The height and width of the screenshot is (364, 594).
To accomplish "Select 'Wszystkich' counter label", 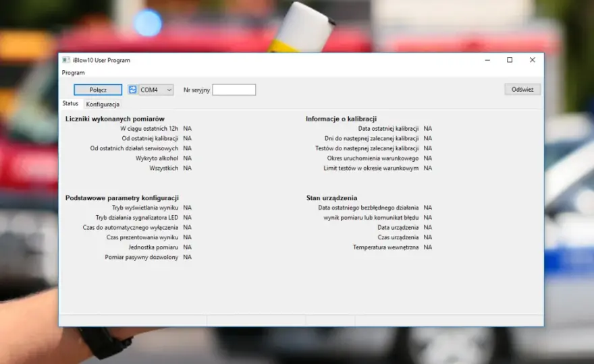I will pyautogui.click(x=163, y=168).
